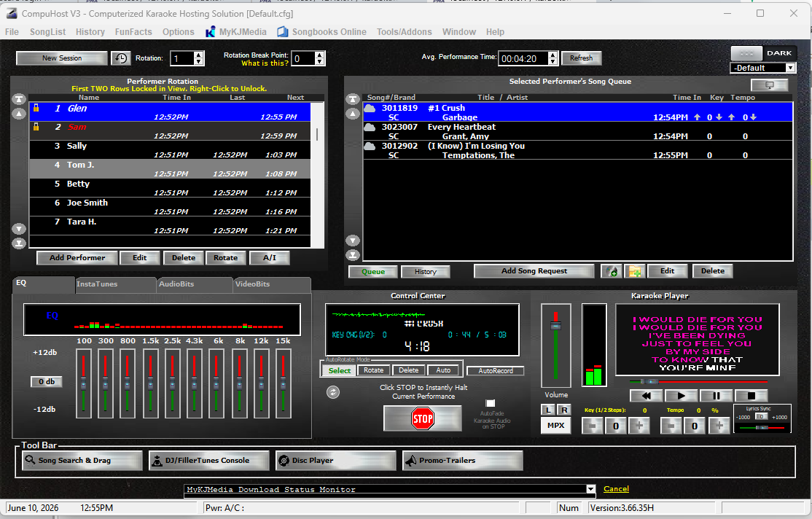Viewport: 812px width, 519px height.
Task: Move queued song up one position
Action: 353,114
